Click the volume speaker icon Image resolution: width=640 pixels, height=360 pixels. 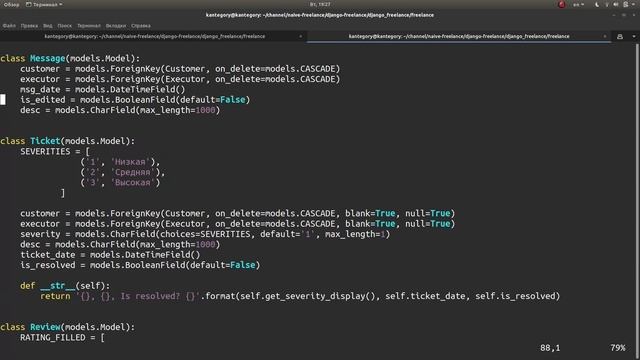pyautogui.click(x=616, y=4)
